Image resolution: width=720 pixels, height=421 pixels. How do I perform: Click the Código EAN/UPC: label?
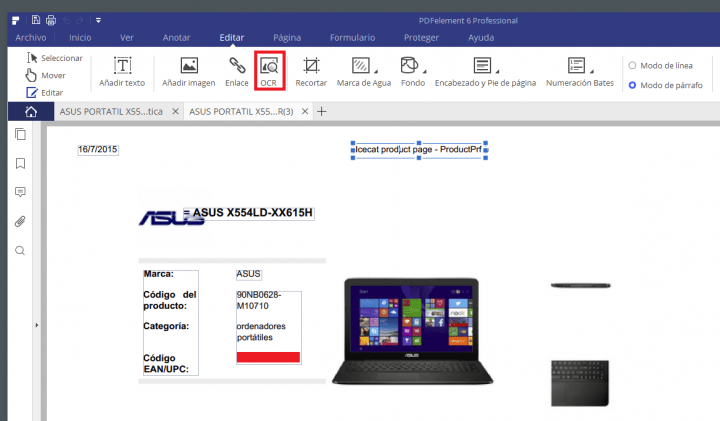tap(166, 364)
